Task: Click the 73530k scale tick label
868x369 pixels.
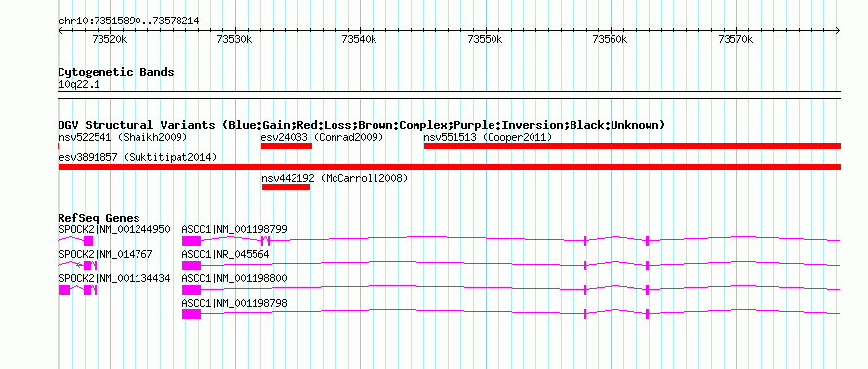Action: click(234, 39)
